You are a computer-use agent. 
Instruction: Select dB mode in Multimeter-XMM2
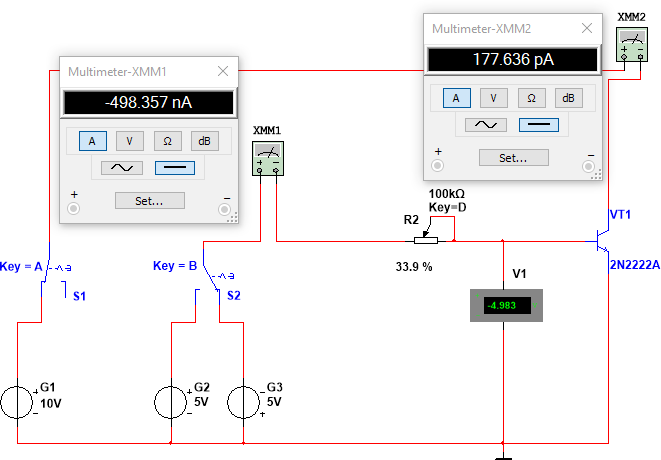click(569, 98)
